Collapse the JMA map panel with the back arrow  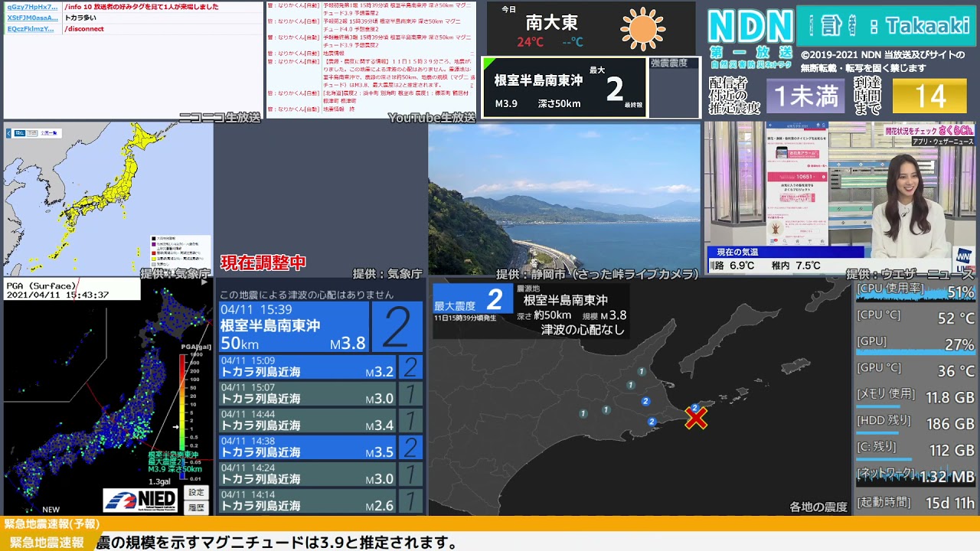[x=9, y=133]
